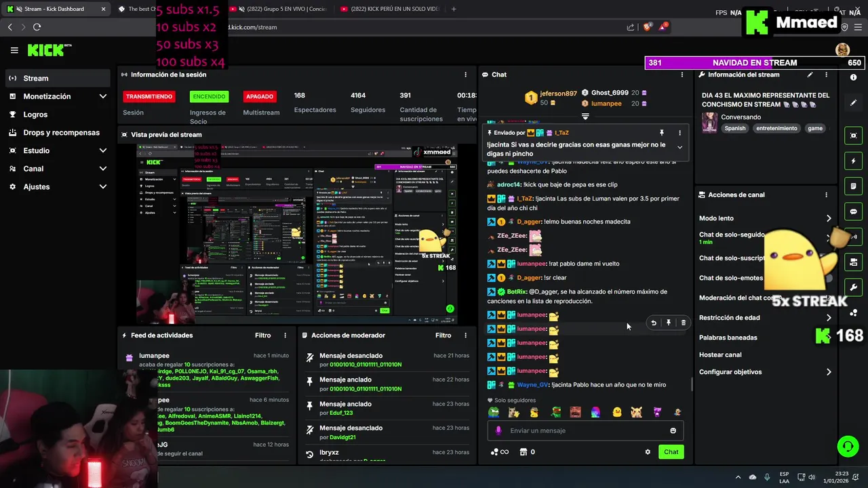Screen dimensions: 868x488
Task: Open the hamburger menu beside Kick logo
Action: [x=14, y=50]
